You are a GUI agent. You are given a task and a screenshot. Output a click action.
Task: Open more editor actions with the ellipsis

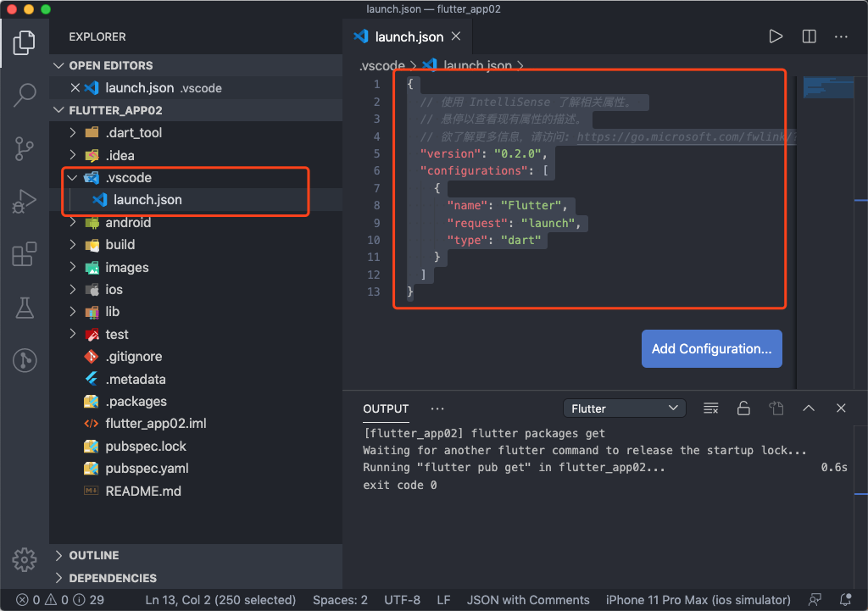(841, 36)
